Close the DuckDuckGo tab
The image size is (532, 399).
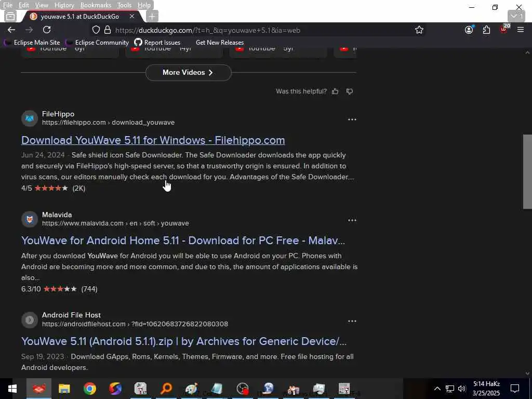tap(132, 16)
